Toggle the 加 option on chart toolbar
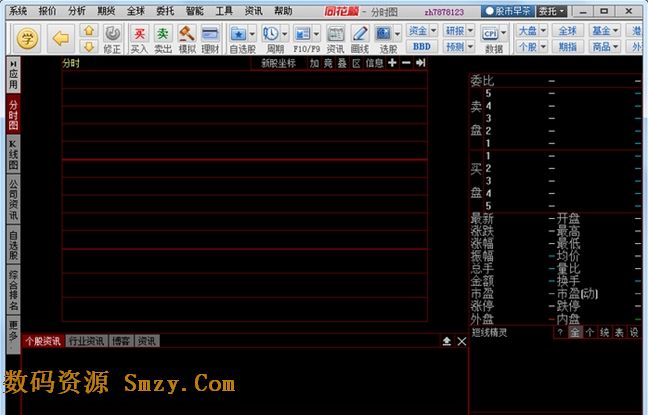This screenshot has width=648, height=415. pos(314,63)
